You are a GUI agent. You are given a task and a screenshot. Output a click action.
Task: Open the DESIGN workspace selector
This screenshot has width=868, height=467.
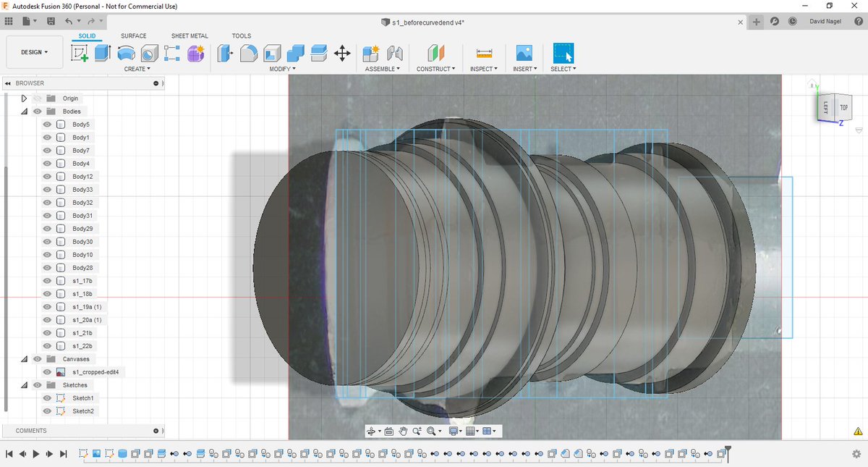(x=34, y=51)
